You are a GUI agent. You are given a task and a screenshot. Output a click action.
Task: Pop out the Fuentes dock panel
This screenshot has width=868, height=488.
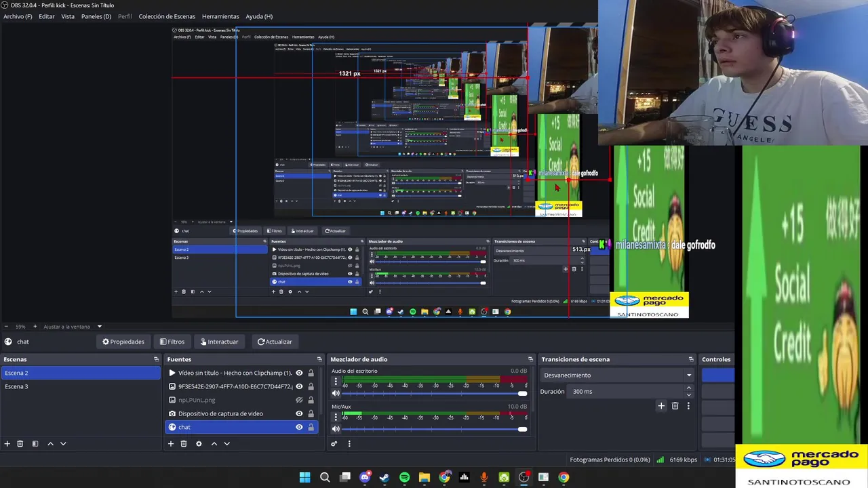pos(319,359)
